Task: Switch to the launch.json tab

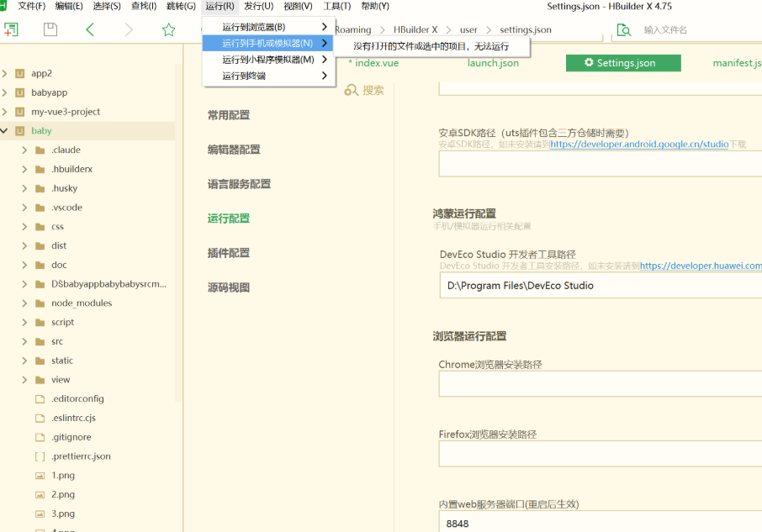Action: coord(493,63)
